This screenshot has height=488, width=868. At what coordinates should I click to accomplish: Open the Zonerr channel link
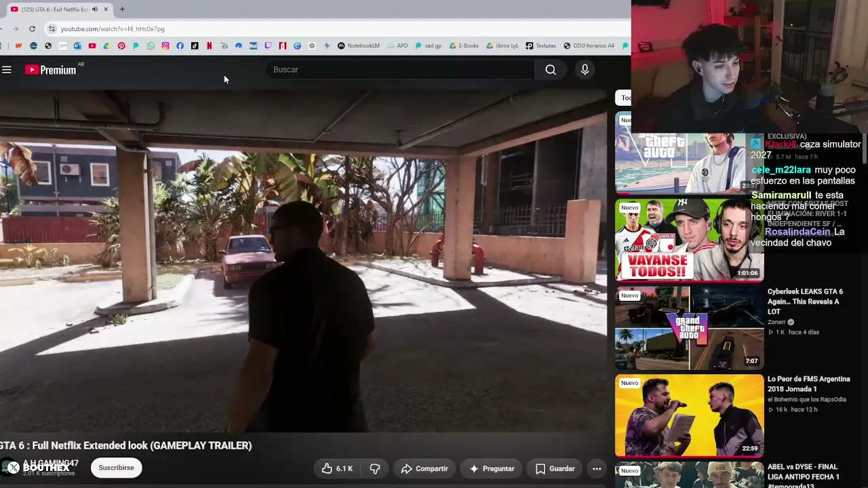pos(776,322)
